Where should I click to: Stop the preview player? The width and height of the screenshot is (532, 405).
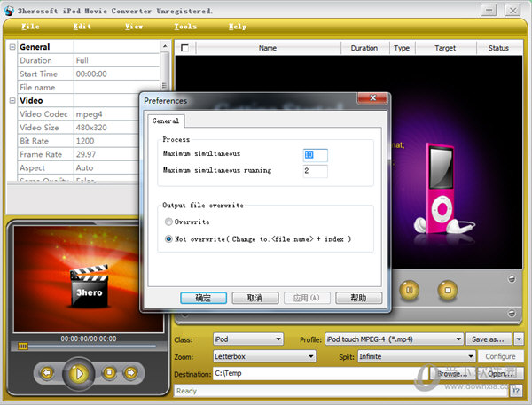pos(109,373)
